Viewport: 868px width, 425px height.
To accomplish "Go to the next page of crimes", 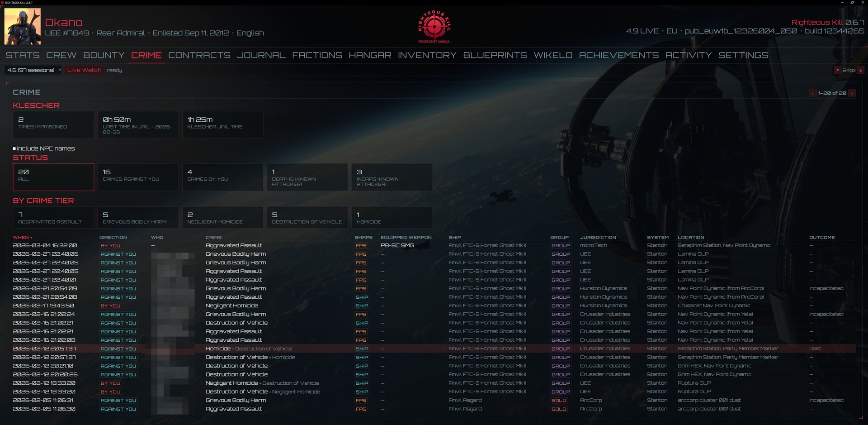I will point(852,93).
